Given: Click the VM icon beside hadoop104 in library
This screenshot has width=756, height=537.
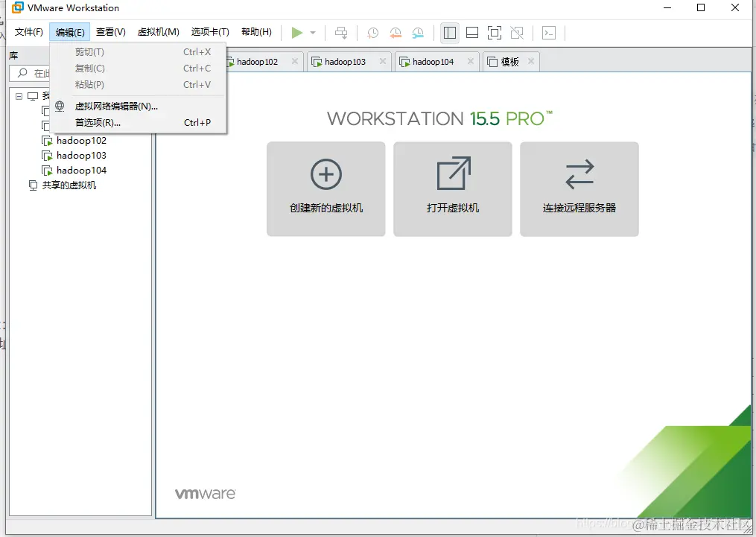Looking at the screenshot, I should 47,171.
